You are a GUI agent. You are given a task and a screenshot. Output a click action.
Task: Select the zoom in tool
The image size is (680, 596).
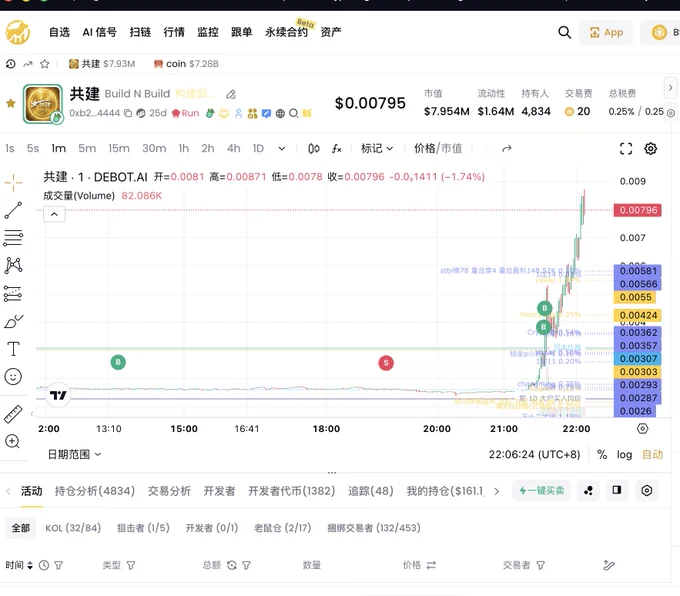click(x=13, y=442)
